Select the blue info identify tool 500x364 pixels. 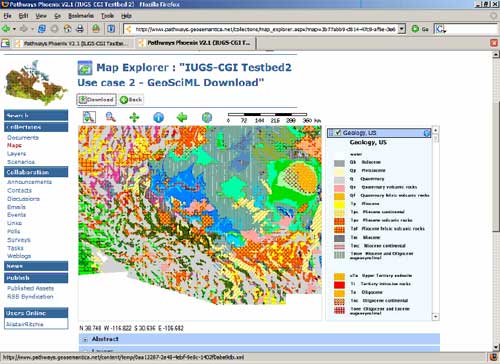click(158, 117)
